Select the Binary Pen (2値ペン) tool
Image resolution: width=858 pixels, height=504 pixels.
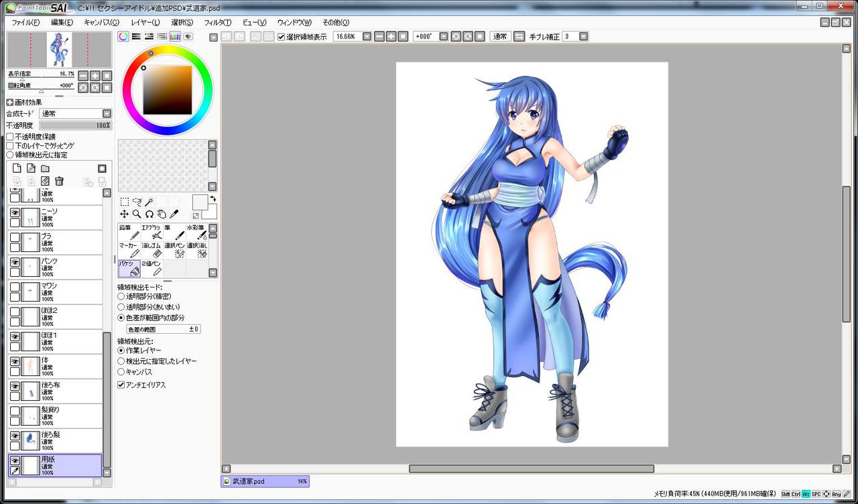click(x=151, y=268)
